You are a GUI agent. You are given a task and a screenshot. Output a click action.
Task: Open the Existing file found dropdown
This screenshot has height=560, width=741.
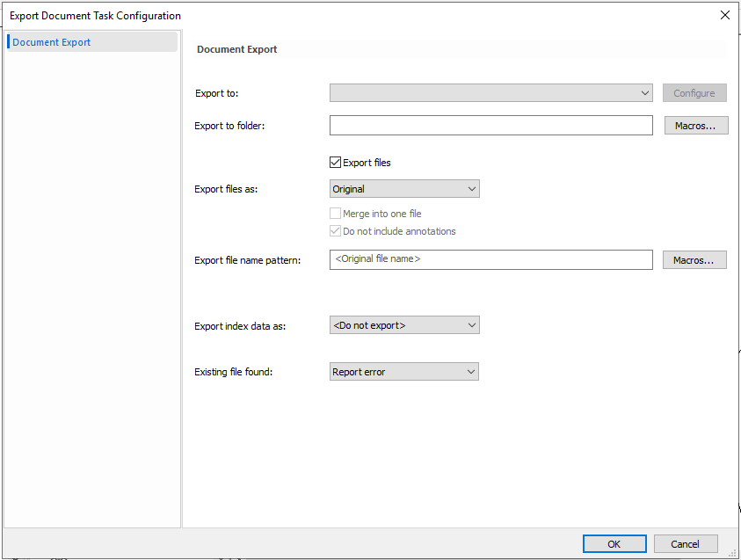(x=404, y=372)
